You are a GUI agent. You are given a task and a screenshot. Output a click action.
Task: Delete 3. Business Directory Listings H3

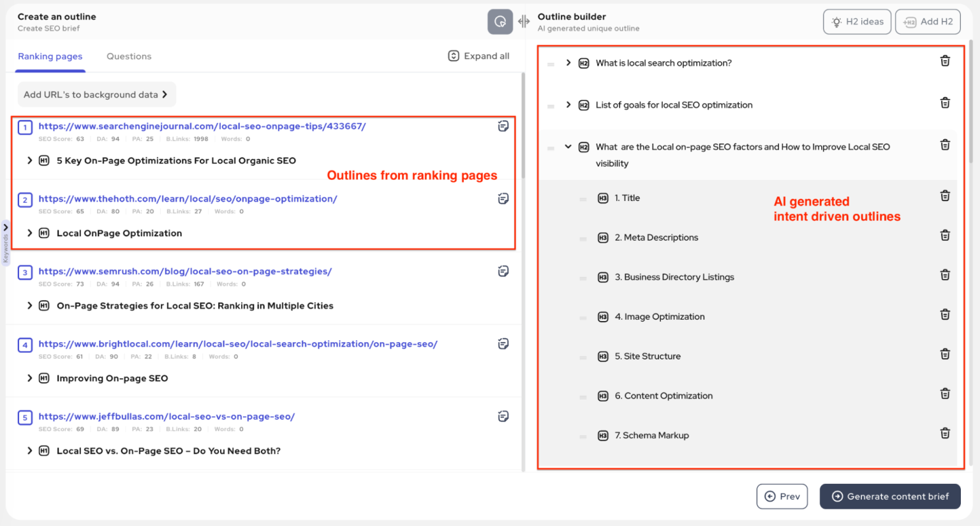pos(945,275)
